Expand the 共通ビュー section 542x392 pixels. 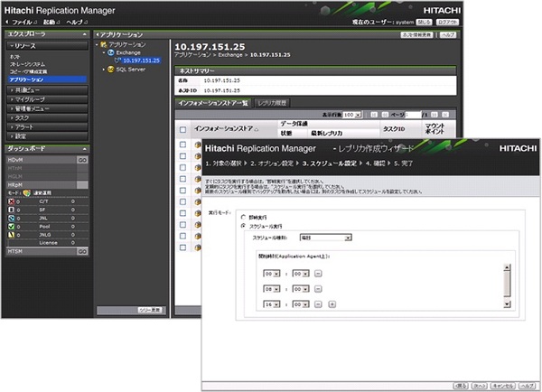(x=47, y=90)
